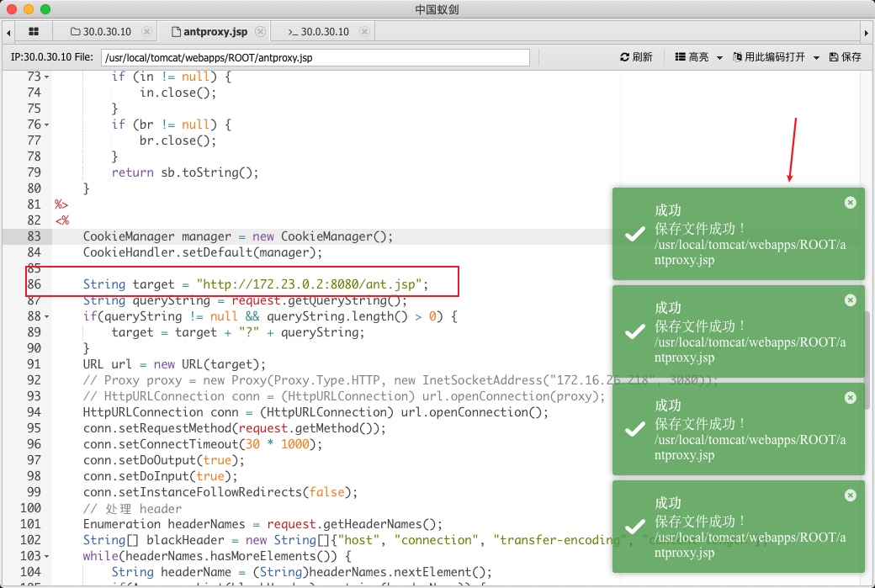Collapse code fold at line 76
This screenshot has width=875, height=588.
tap(47, 125)
